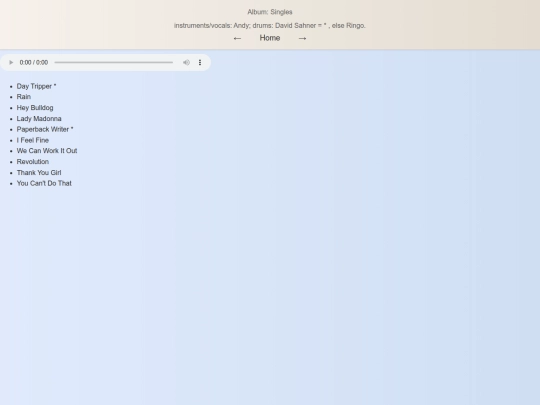Select the song Thank You Girl

click(39, 173)
